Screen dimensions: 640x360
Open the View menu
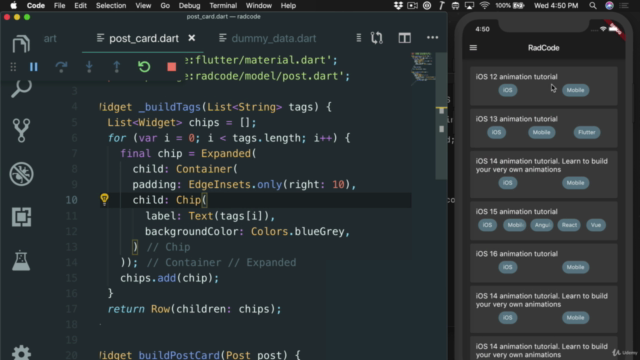143,6
